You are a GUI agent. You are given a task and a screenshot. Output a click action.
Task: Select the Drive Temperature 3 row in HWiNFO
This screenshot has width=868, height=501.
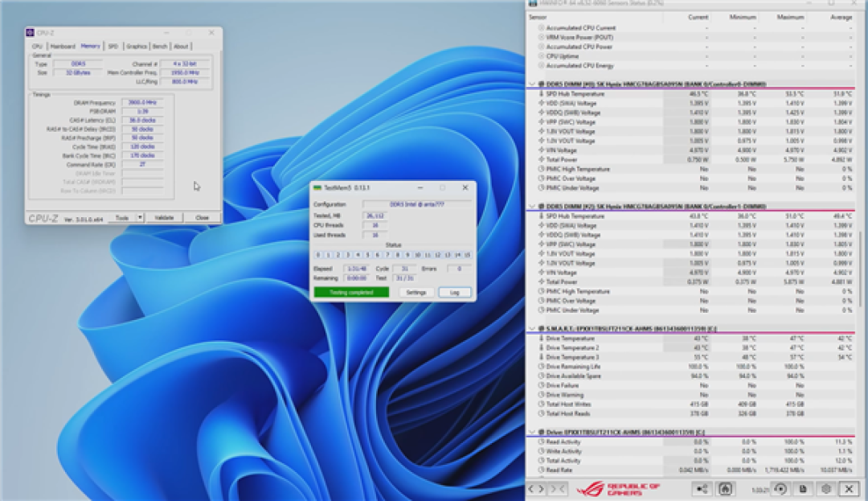pos(692,357)
